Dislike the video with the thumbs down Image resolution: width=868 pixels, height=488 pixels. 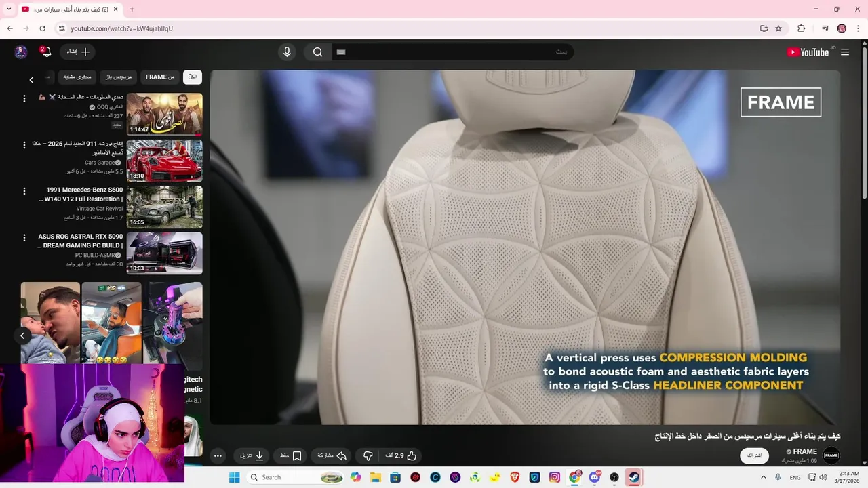(368, 455)
